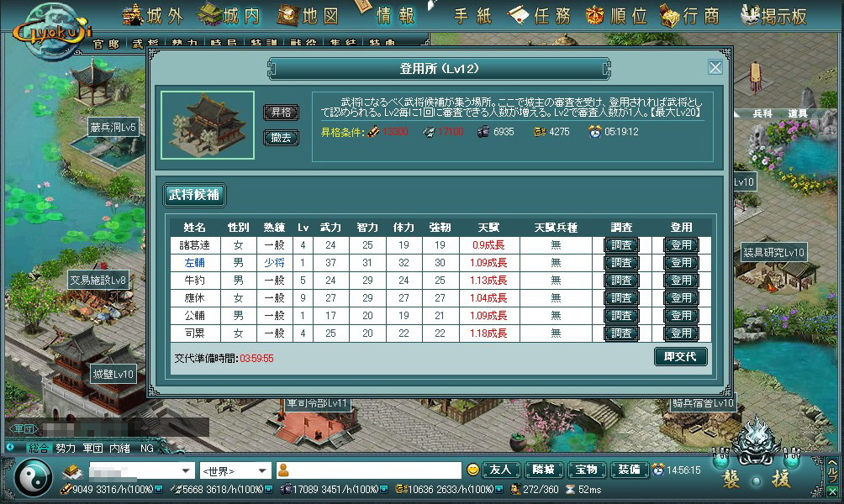The width and height of the screenshot is (844, 504).
Task: Investigate candidate 諸葛達 with 調査
Action: [621, 245]
